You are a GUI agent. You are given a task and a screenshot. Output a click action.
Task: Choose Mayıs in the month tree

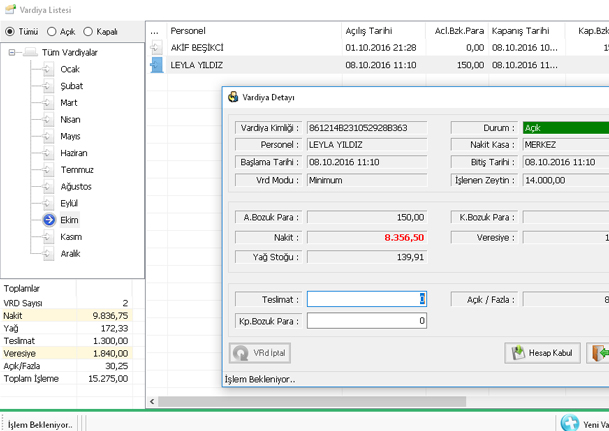pyautogui.click(x=70, y=136)
